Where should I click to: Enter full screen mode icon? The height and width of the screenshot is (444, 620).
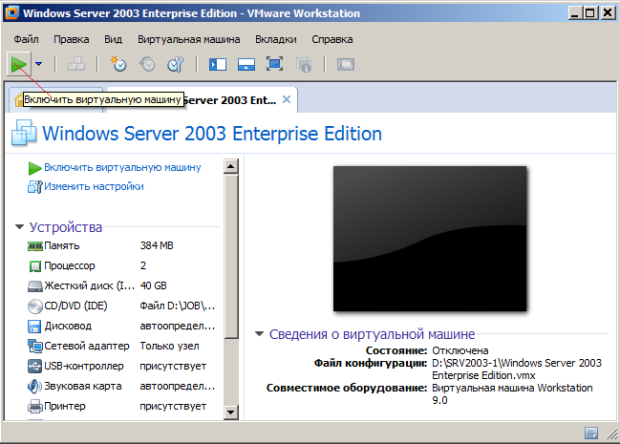274,64
